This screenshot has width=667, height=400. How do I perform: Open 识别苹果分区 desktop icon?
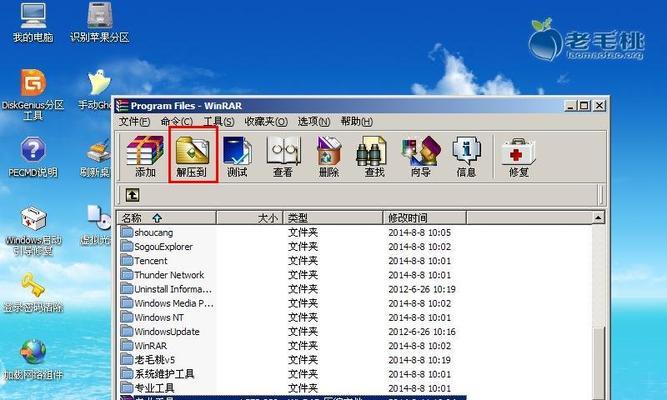(100, 22)
